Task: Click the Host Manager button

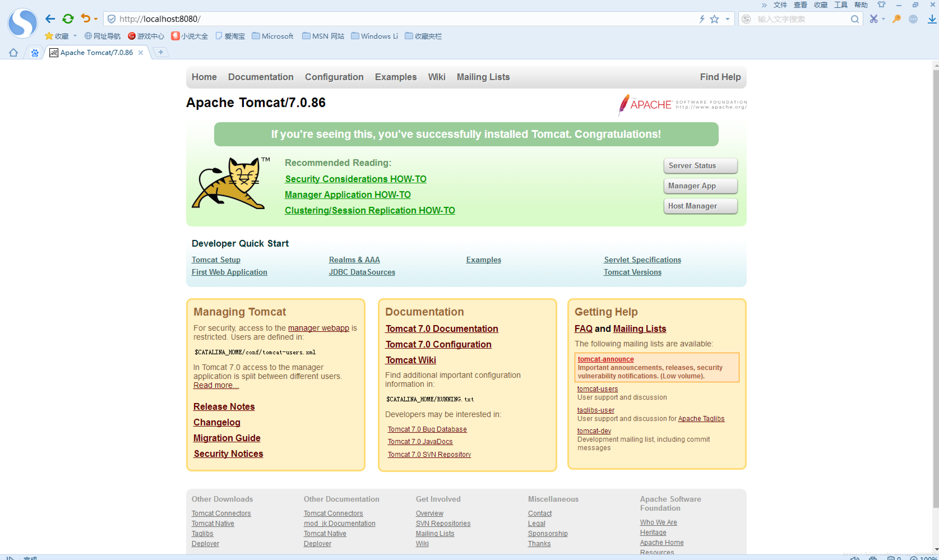Action: click(x=700, y=206)
